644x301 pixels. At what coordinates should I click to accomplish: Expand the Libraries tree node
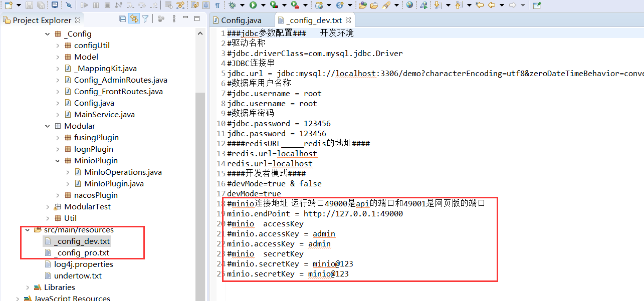pyautogui.click(x=28, y=287)
